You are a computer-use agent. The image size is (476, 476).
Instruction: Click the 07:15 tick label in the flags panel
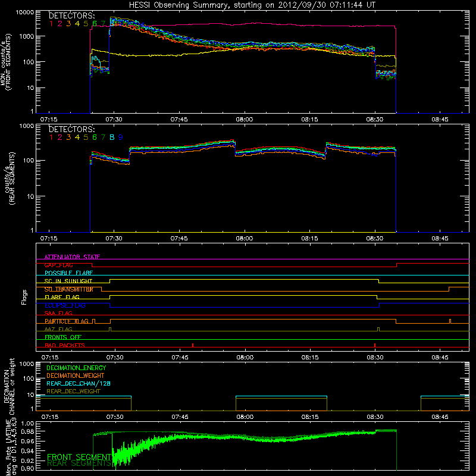50,358
